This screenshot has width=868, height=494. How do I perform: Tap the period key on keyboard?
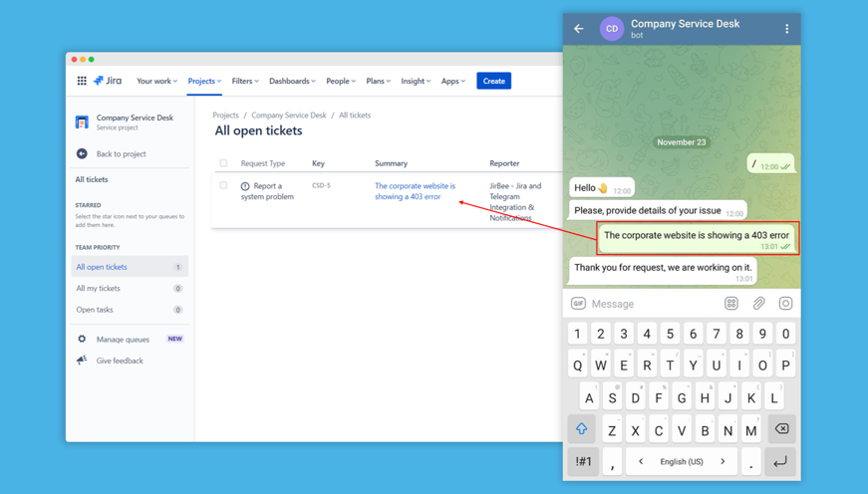coord(750,461)
